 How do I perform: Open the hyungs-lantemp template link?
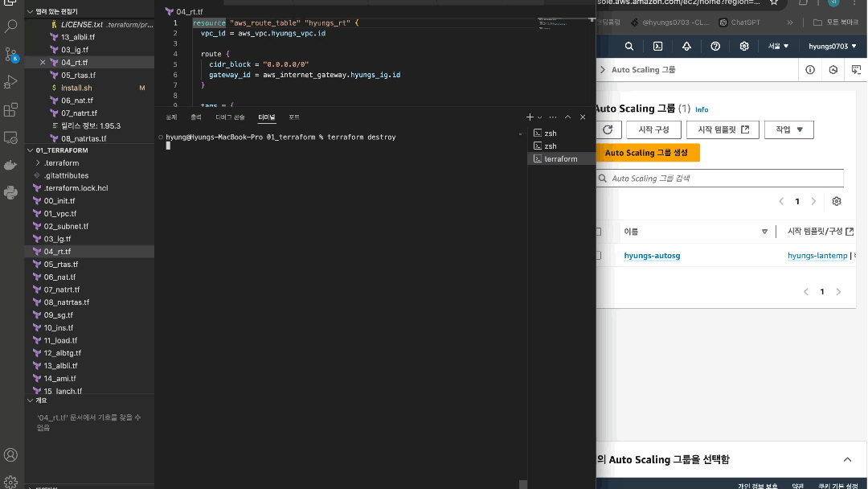(817, 256)
